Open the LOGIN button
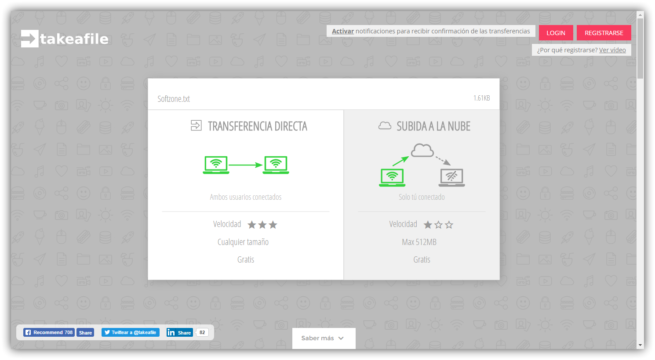655x360 pixels. click(x=556, y=33)
